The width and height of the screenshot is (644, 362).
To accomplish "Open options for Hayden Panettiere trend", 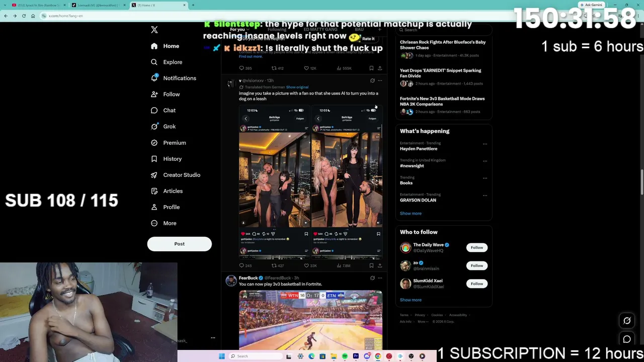I will [x=485, y=144].
